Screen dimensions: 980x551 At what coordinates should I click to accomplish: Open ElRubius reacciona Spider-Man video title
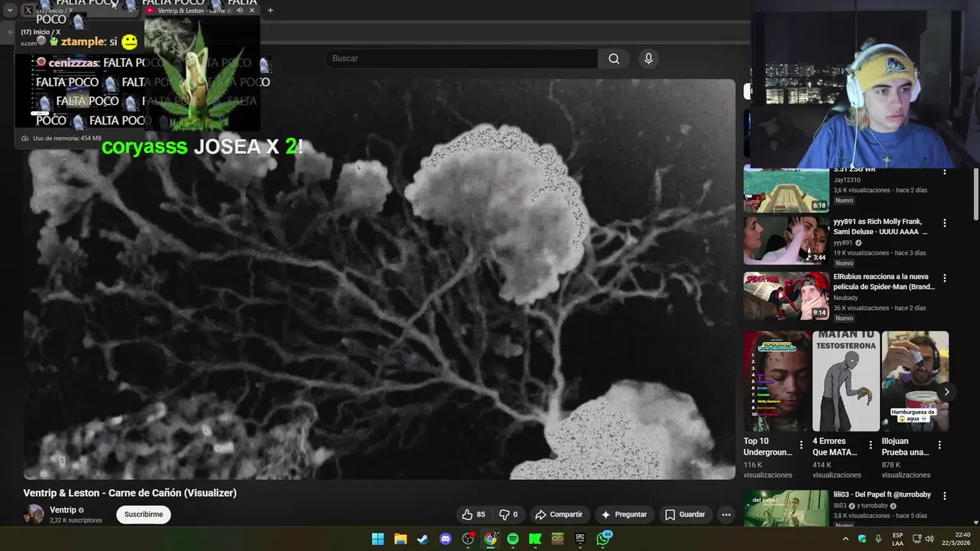click(884, 282)
